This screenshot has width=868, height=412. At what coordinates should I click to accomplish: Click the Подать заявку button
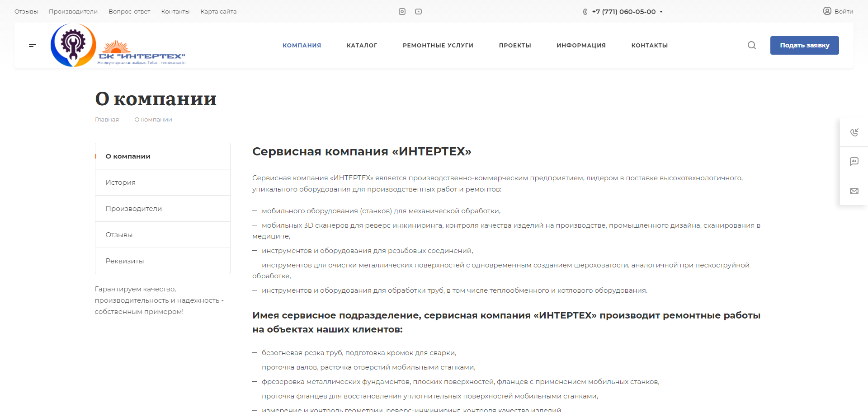[x=804, y=46]
